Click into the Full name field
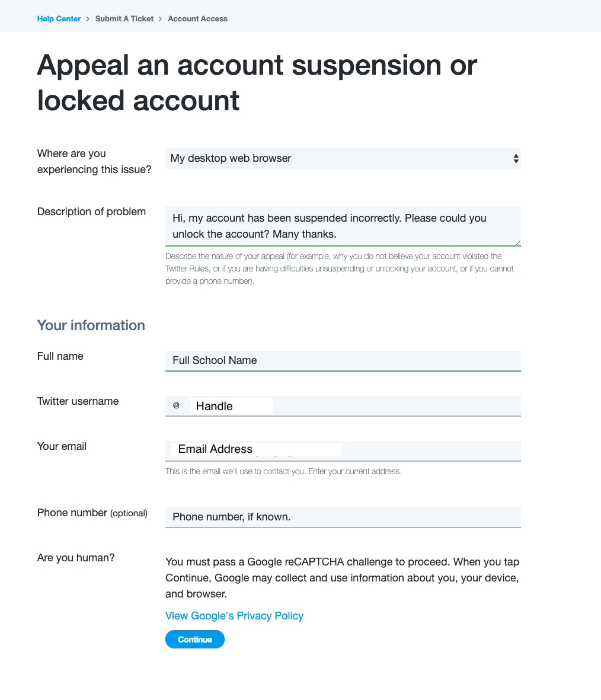 tap(343, 360)
